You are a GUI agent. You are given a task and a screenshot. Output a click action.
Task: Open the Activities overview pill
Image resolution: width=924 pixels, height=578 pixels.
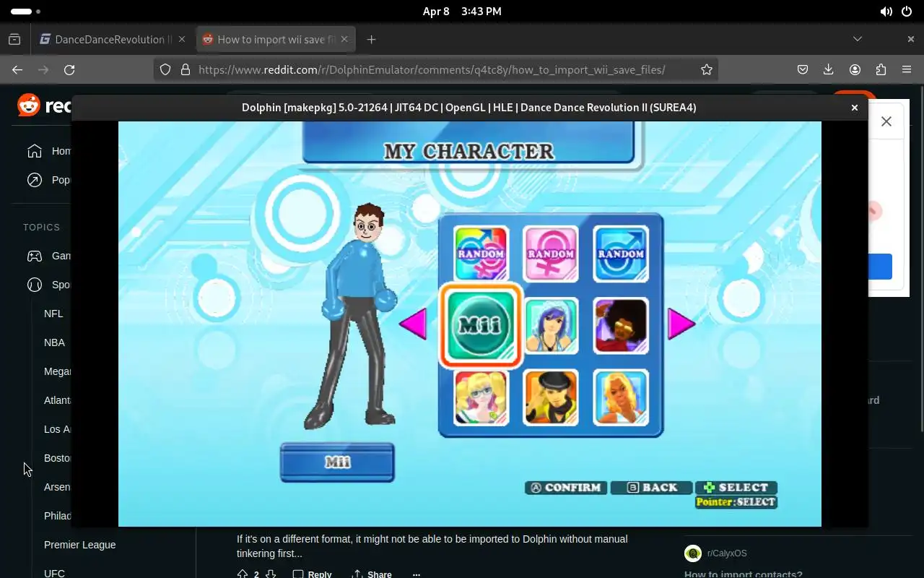25,12
